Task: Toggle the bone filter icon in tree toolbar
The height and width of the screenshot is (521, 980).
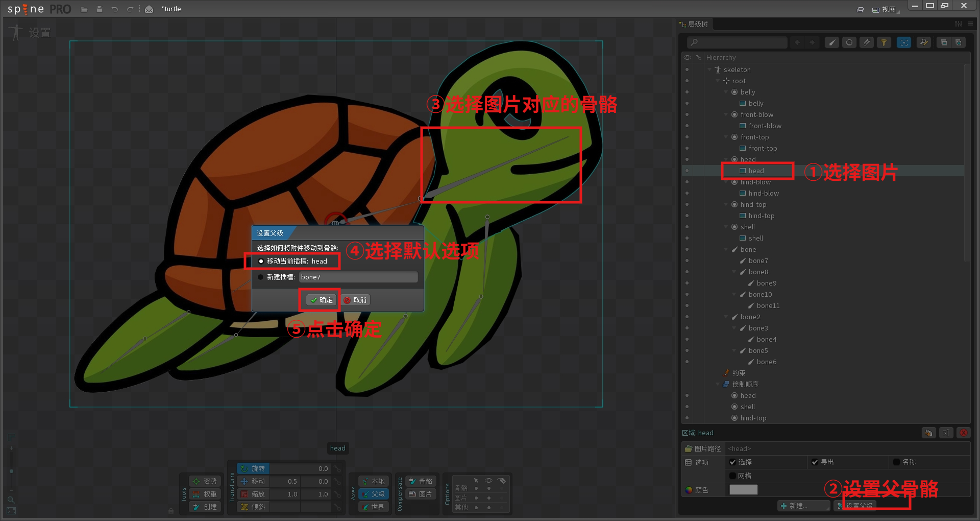Action: click(832, 42)
